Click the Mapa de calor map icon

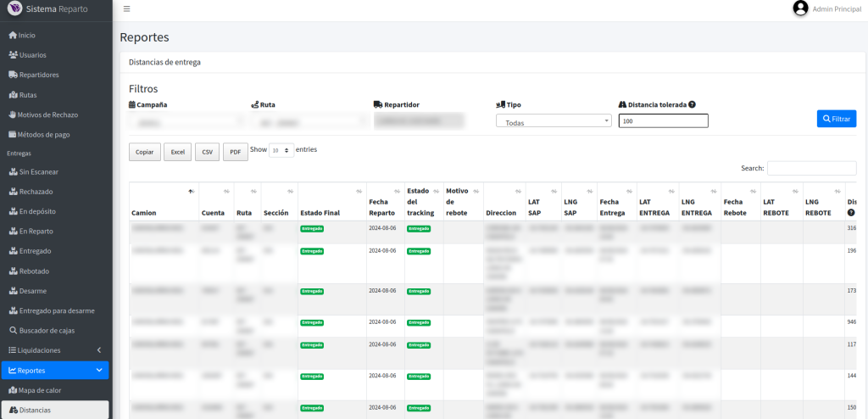click(13, 390)
